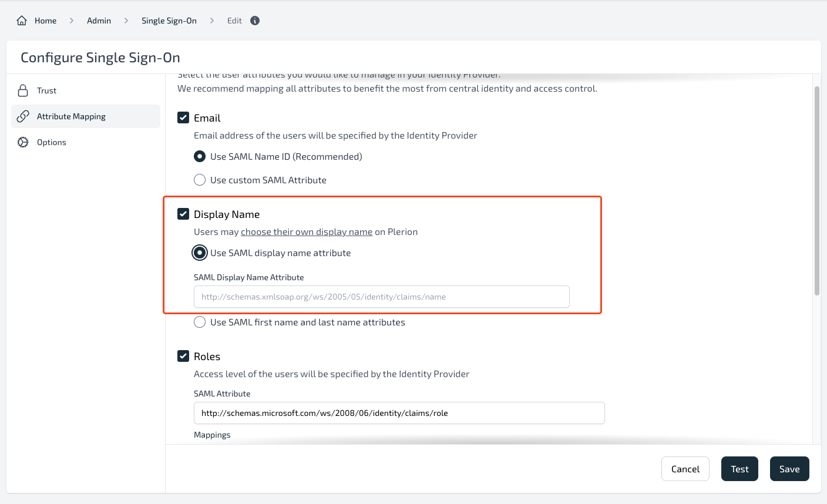
Task: Select Use SAML display name attribute radio
Action: tap(200, 253)
